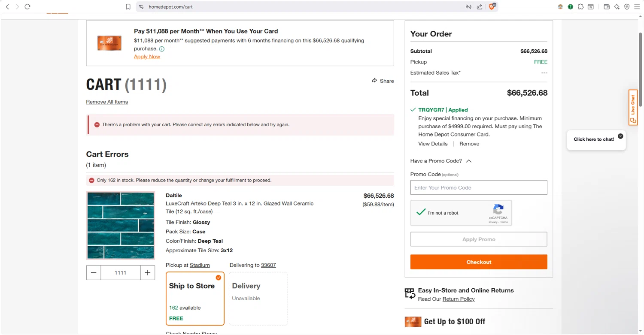Screen dimensions: 644x335
Task: Open the browser hamburger main menu
Action: click(637, 7)
